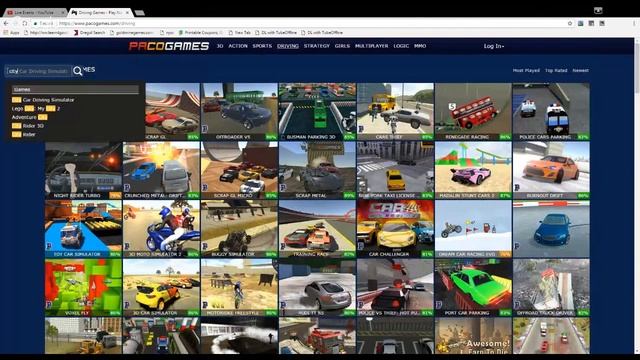Open the Dregal Search bookmark
The height and width of the screenshot is (360, 640).
(x=89, y=33)
